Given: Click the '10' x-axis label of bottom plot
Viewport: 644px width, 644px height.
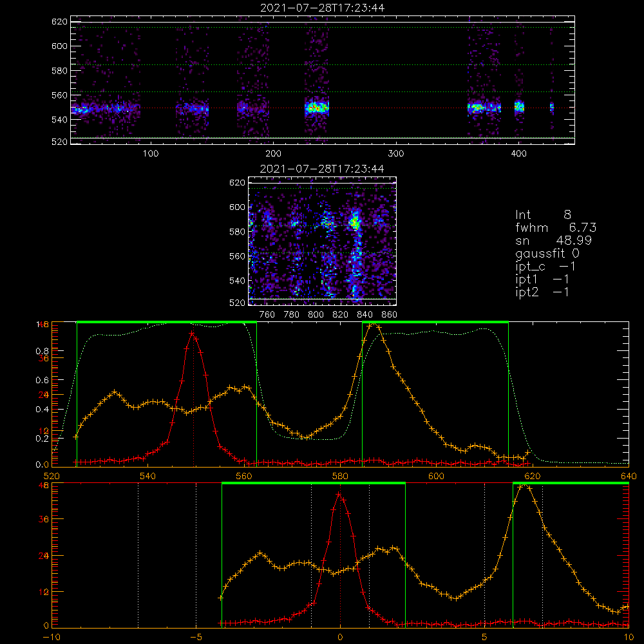Looking at the screenshot, I should click(x=629, y=637).
